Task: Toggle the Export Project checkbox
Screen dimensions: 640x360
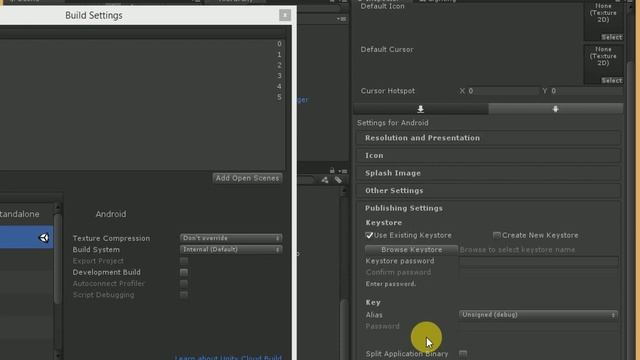Action: pos(184,261)
